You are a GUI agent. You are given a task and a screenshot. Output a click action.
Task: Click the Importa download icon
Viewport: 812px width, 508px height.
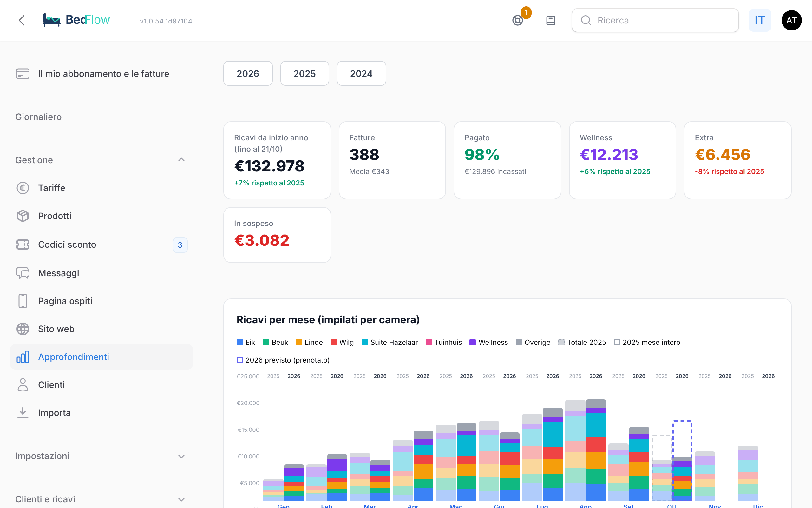[23, 412]
